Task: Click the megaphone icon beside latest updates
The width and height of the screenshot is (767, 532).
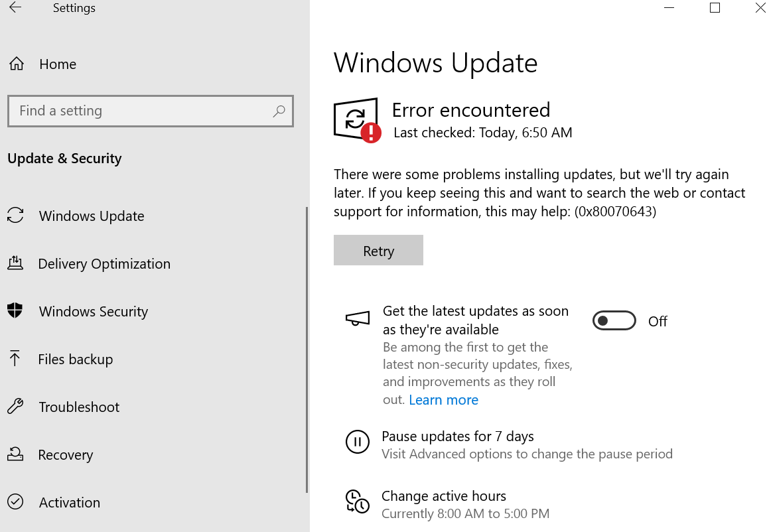Action: [358, 319]
